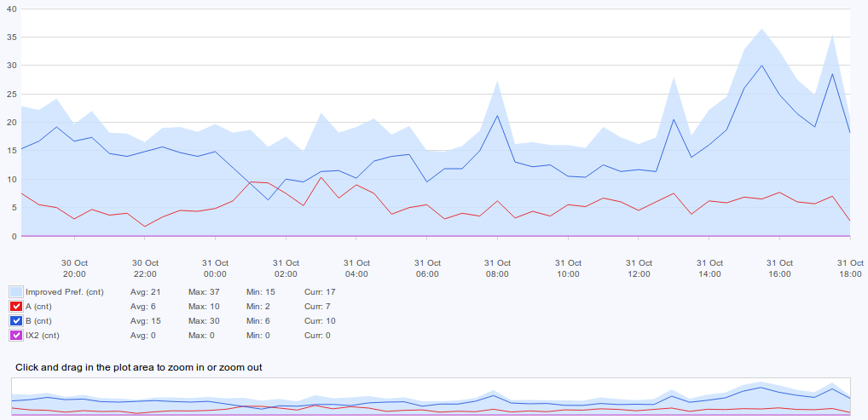This screenshot has width=868, height=420.
Task: Click the B series peak at 31 Oct 08:00
Action: click(x=498, y=116)
